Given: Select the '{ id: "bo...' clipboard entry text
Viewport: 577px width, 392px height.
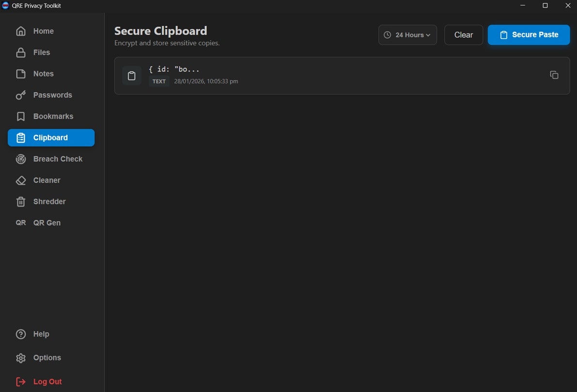Looking at the screenshot, I should [x=174, y=69].
